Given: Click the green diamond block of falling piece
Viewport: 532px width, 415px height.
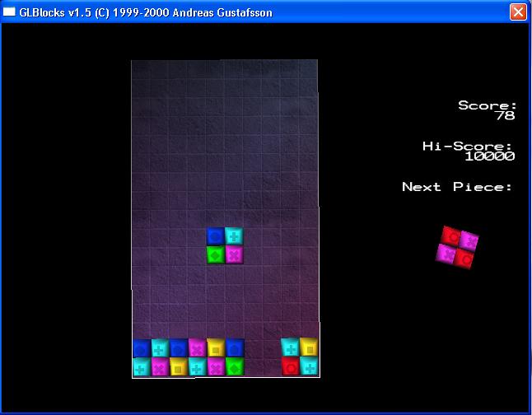Looking at the screenshot, I should click(216, 254).
